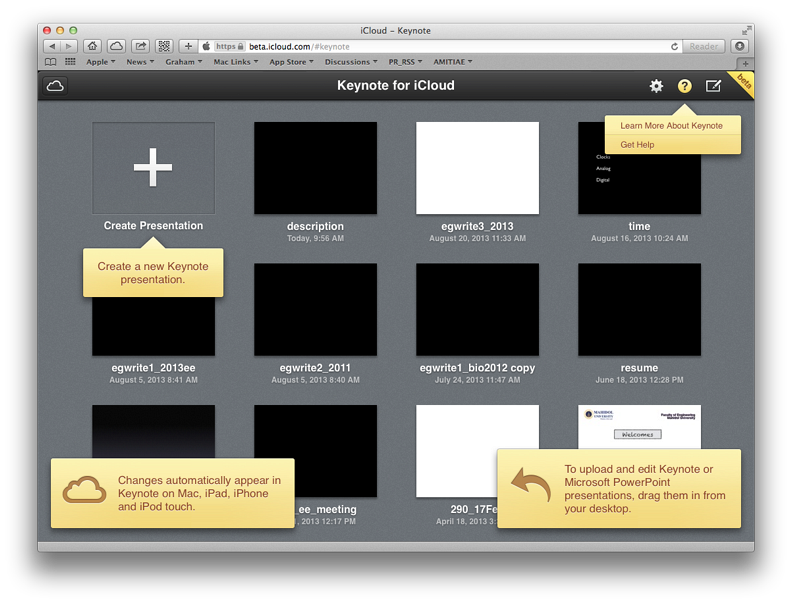
Task: Toggle full screen window icon
Action: pos(746,30)
